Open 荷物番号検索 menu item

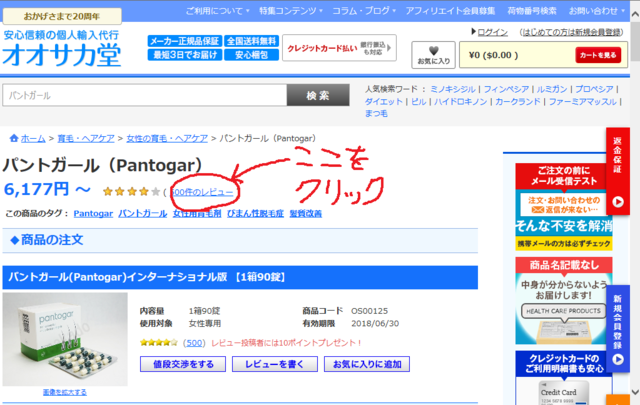[532, 11]
